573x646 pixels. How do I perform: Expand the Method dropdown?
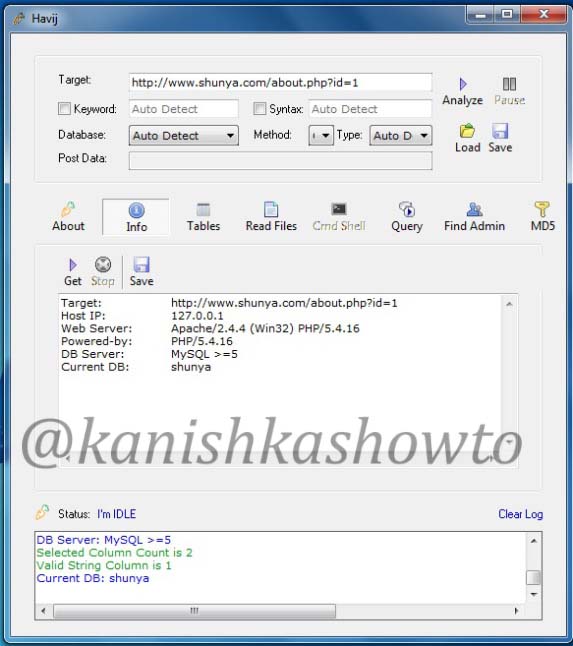tap(321, 136)
